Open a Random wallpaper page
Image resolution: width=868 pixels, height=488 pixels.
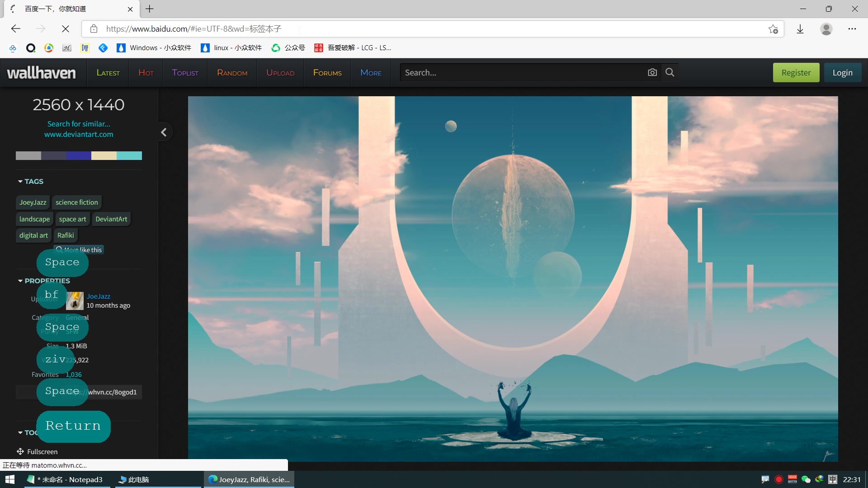(232, 73)
